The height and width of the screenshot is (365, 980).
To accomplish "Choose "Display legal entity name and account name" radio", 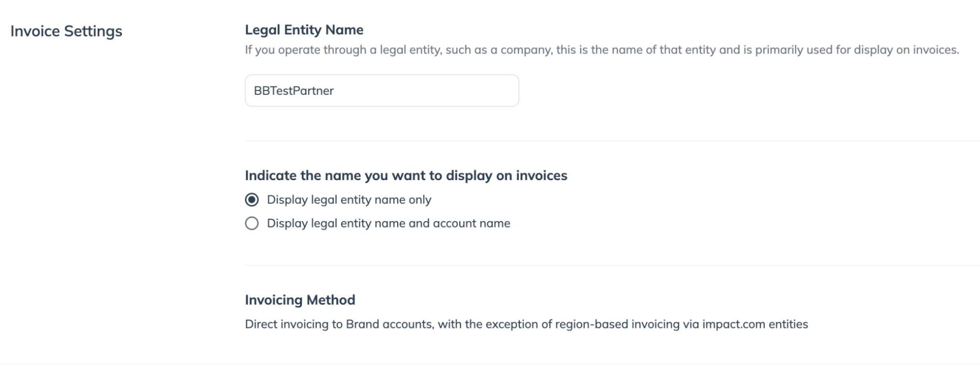I will coord(252,224).
